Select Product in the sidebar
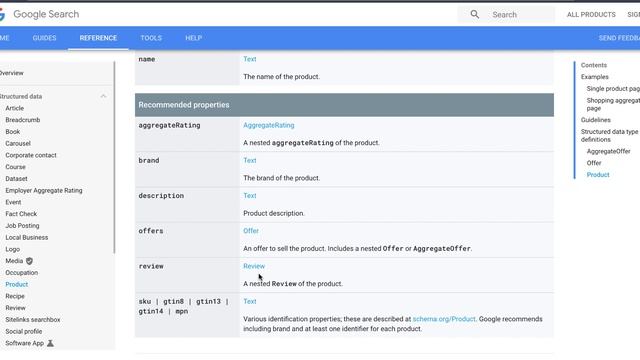This screenshot has width=640, height=360. (17, 284)
